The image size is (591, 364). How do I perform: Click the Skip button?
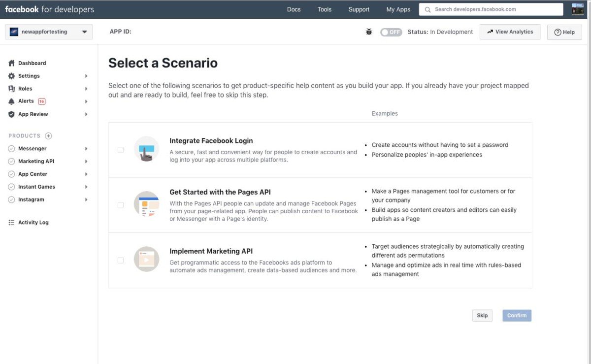point(482,316)
